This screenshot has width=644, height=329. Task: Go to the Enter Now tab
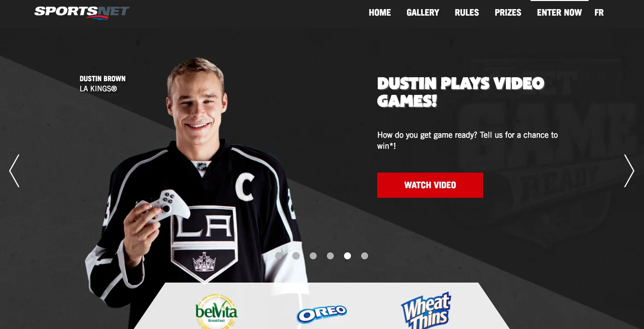pyautogui.click(x=559, y=13)
